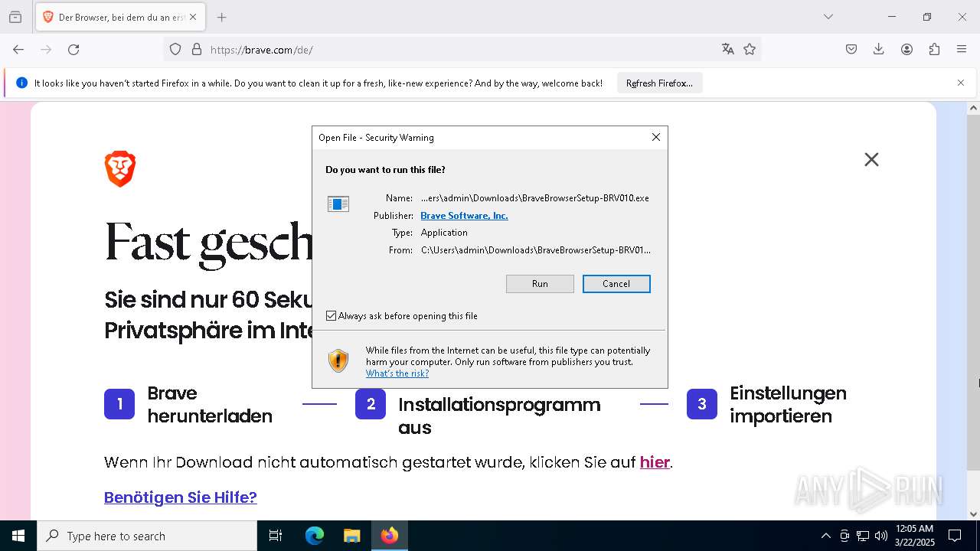Click the Type here to search box
The height and width of the screenshot is (551, 980).
(x=147, y=536)
